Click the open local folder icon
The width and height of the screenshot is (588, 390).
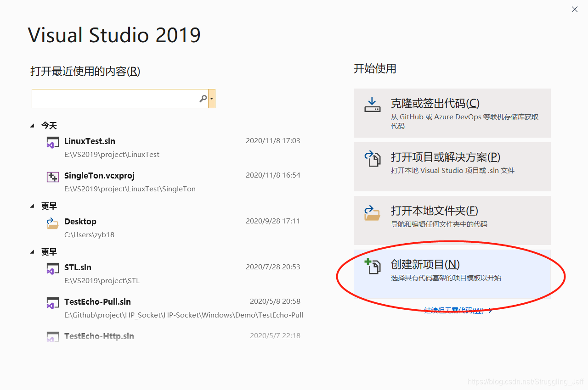point(373,212)
